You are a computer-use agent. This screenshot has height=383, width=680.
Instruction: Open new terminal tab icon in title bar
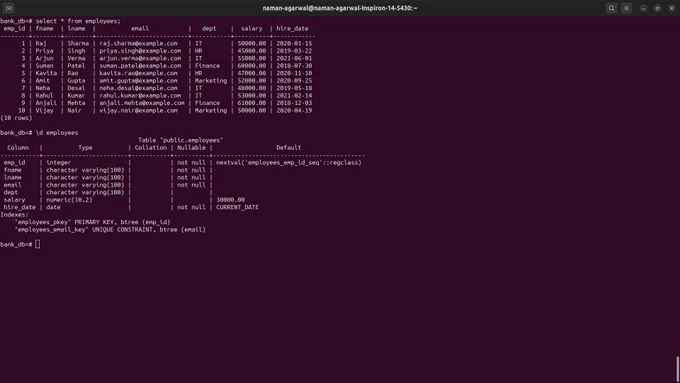8,8
